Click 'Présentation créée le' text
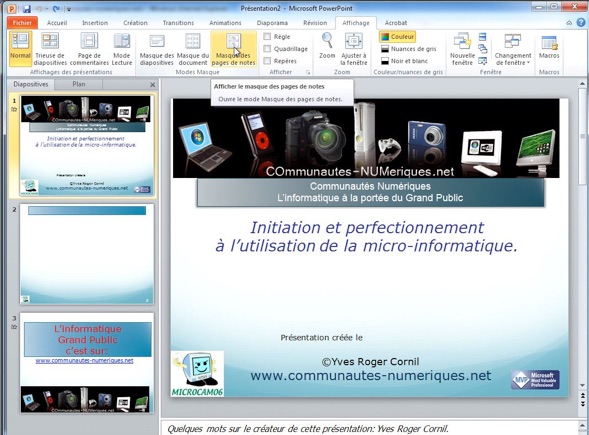This screenshot has width=589, height=435. pos(321,338)
